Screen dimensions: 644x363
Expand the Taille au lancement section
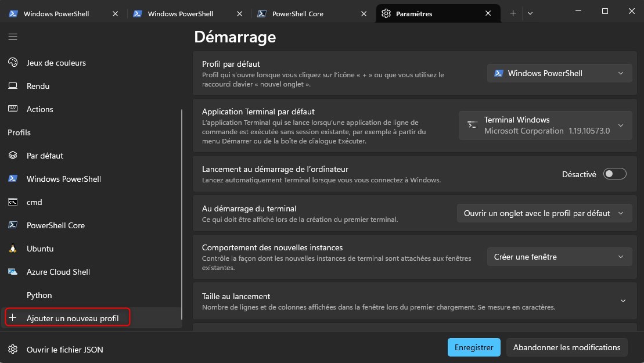[623, 301]
